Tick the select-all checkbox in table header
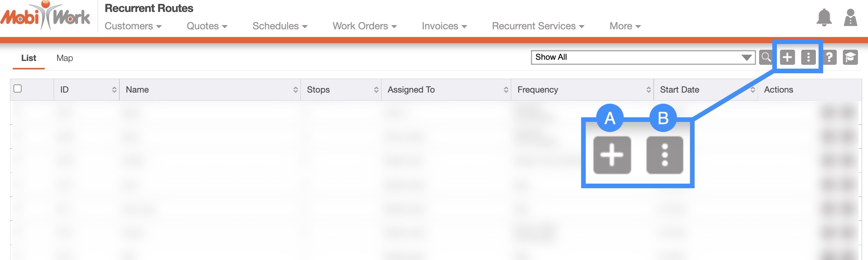 pos(18,89)
